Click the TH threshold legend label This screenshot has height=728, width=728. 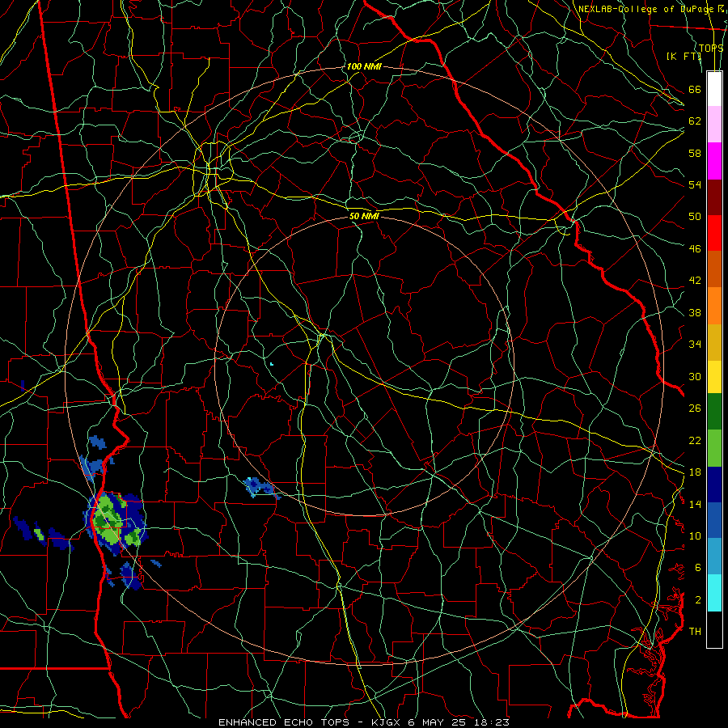[695, 632]
